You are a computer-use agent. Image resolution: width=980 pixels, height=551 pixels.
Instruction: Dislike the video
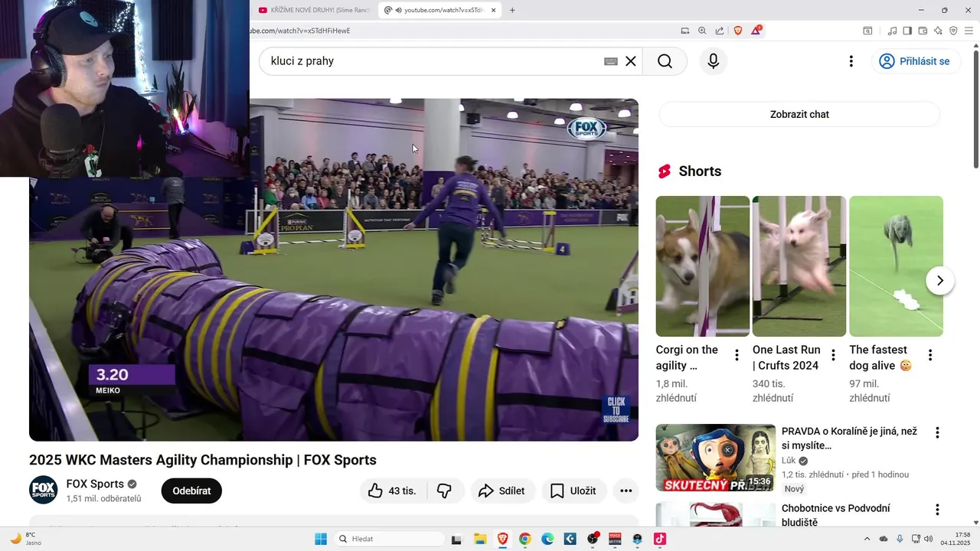point(444,491)
